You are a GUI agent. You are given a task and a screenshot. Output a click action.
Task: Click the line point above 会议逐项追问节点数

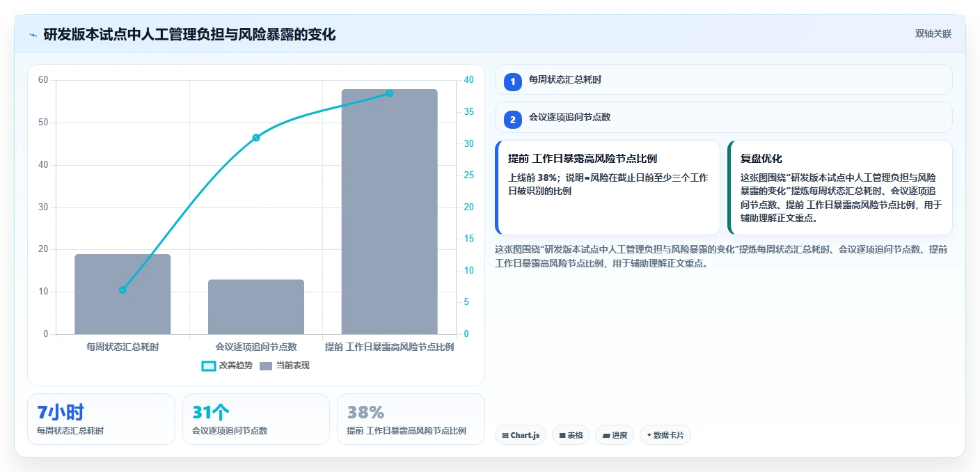(x=256, y=137)
